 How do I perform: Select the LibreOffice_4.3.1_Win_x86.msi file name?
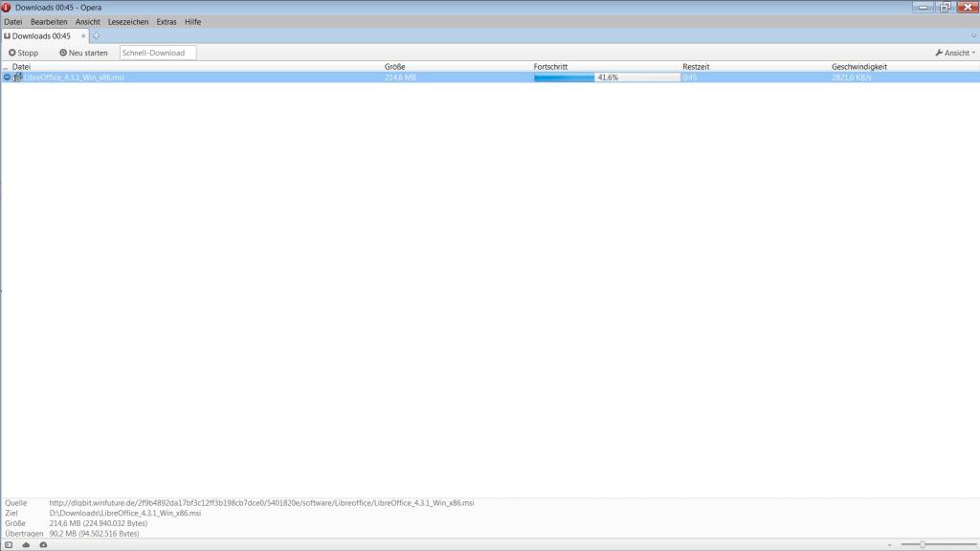(x=75, y=77)
